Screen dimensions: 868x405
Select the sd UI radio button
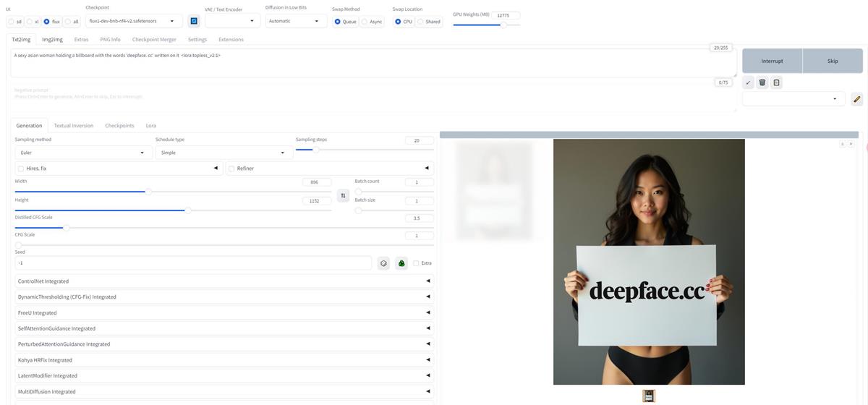point(15,22)
